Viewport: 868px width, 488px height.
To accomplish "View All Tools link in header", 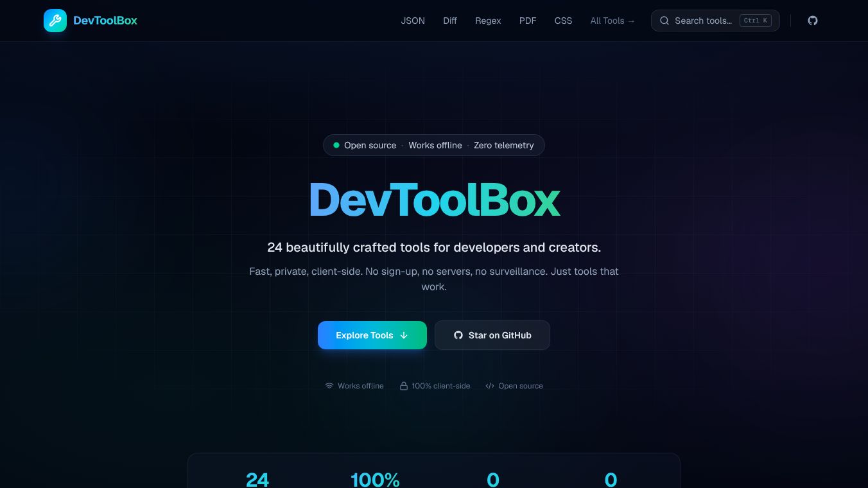I will 612,21.
